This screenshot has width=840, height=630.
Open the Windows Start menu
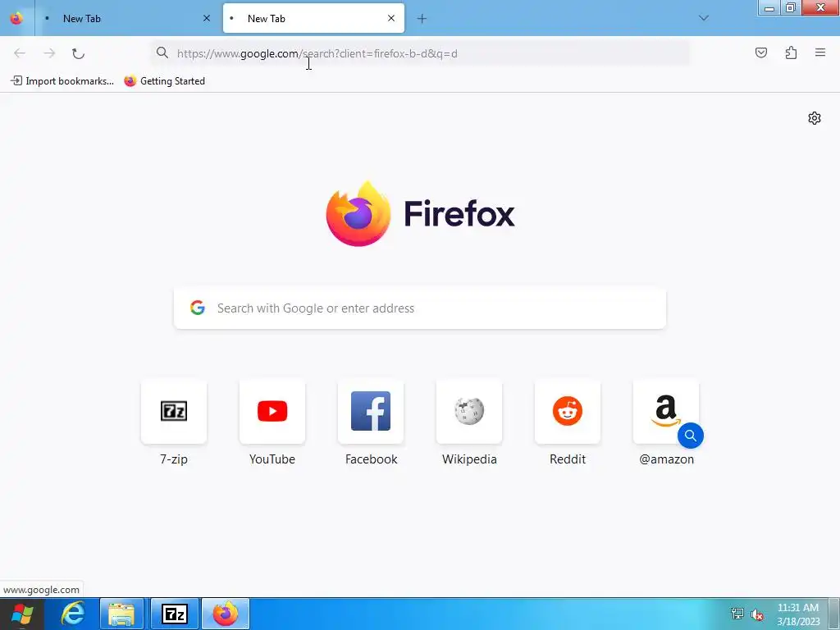tap(22, 614)
